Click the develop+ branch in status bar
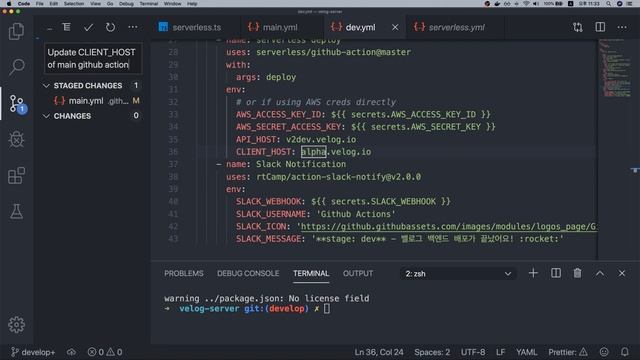The width and height of the screenshot is (640, 360). pyautogui.click(x=33, y=352)
